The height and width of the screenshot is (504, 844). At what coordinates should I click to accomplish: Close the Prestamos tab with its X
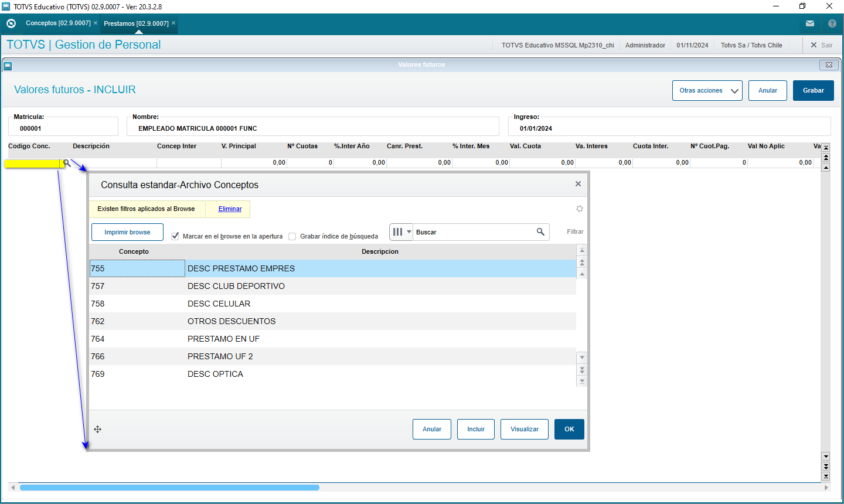pos(173,23)
